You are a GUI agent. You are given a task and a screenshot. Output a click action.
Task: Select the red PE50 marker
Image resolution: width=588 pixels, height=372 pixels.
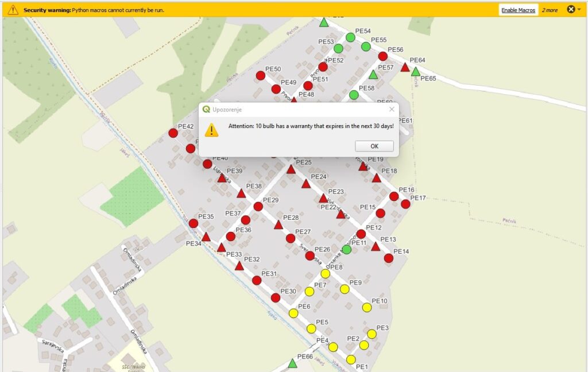261,76
